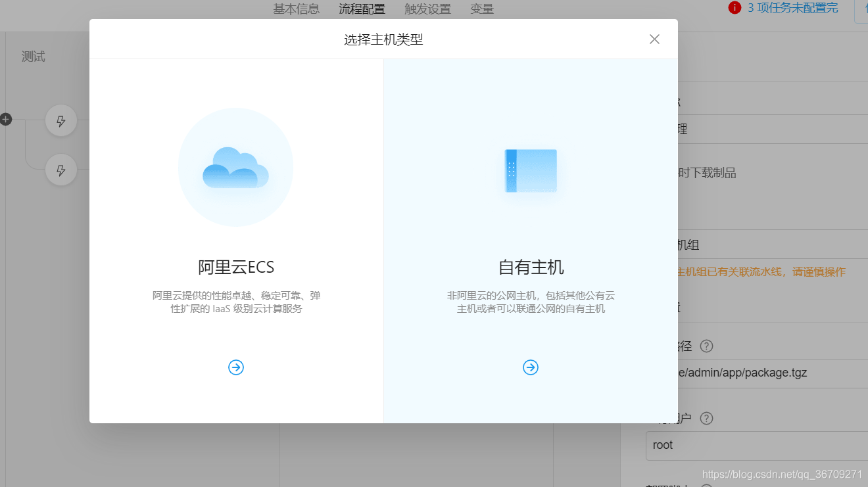This screenshot has width=868, height=487.
Task: Click the 自有主机 description text
Action: tap(531, 302)
